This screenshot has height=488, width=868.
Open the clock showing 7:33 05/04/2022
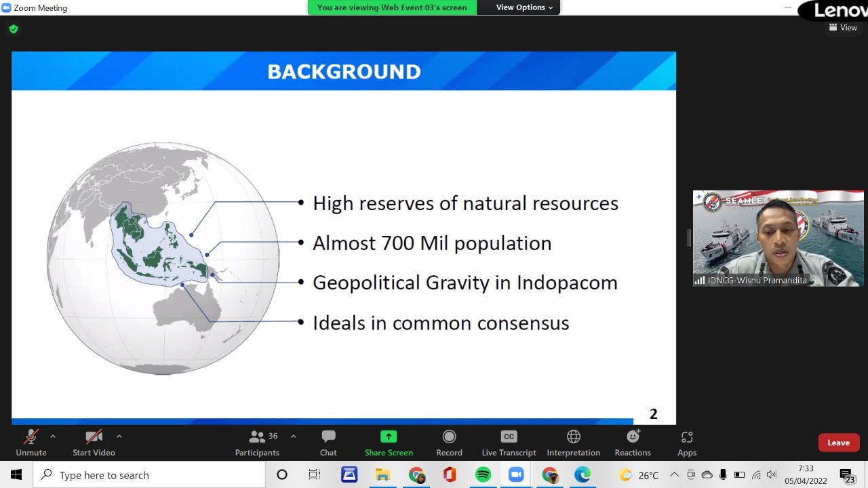(806, 475)
